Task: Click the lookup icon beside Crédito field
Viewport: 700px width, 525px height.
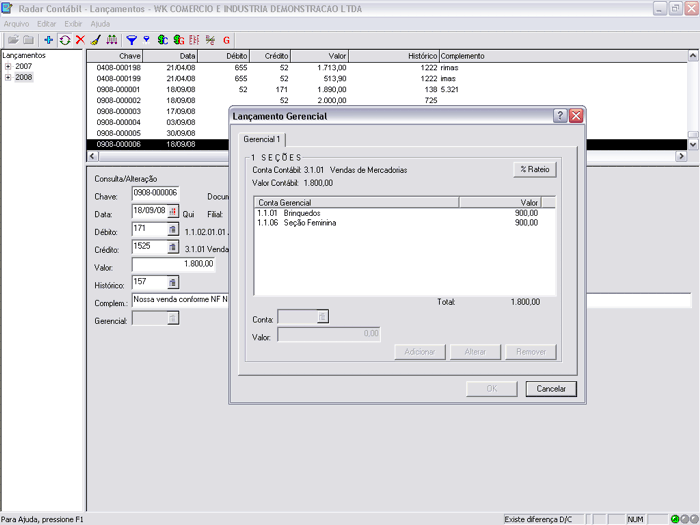Action: tap(172, 247)
